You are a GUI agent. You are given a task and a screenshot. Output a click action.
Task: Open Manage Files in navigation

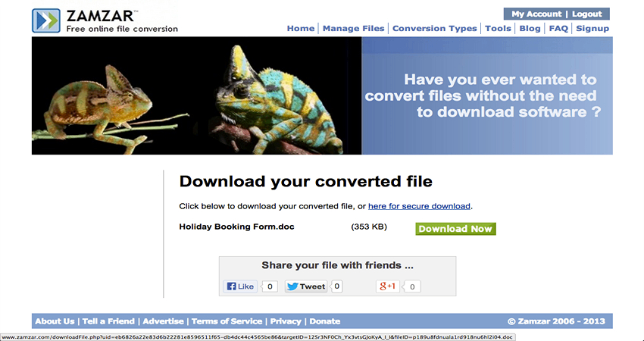click(x=353, y=28)
